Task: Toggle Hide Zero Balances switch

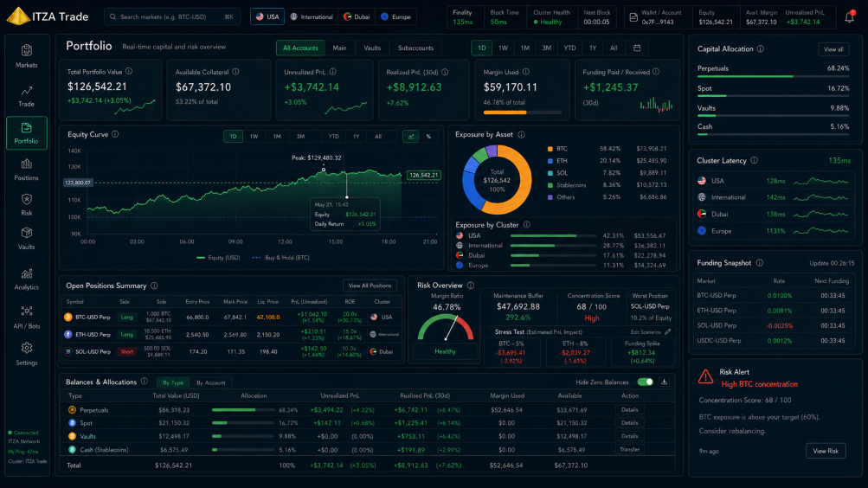Action: pyautogui.click(x=645, y=382)
